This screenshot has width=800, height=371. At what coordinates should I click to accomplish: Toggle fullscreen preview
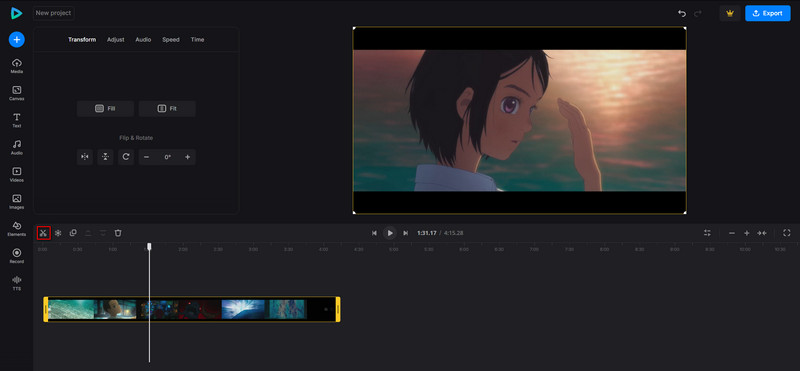(x=787, y=233)
